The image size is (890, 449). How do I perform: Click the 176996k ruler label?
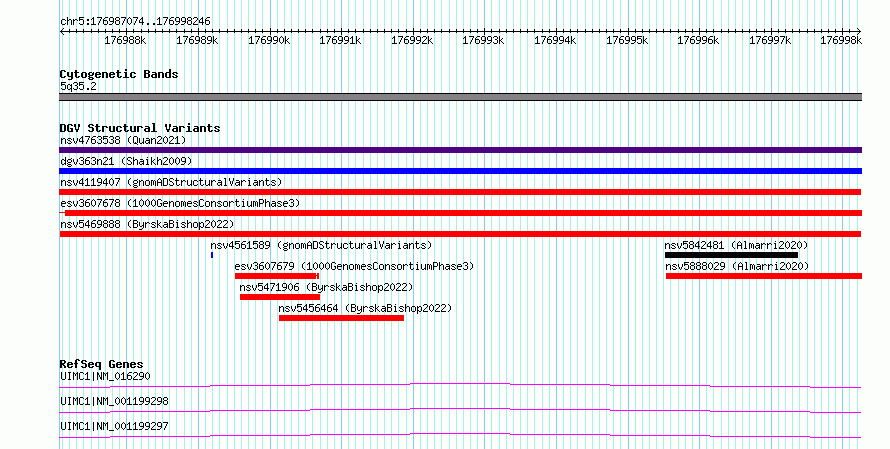[x=698, y=40]
